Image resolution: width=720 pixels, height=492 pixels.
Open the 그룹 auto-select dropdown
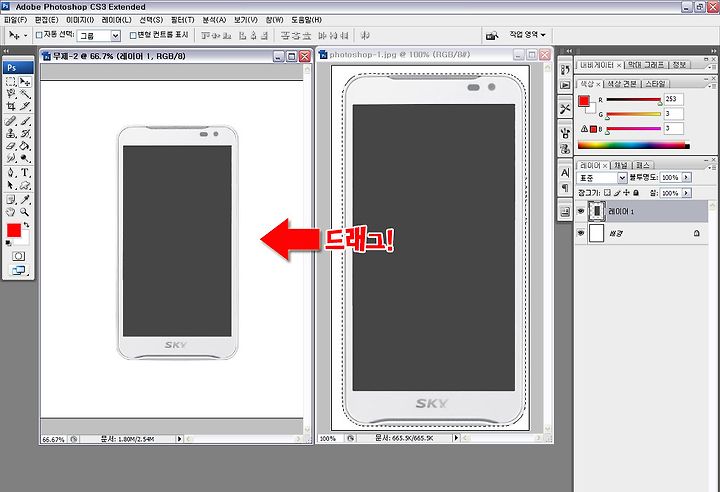click(x=99, y=35)
